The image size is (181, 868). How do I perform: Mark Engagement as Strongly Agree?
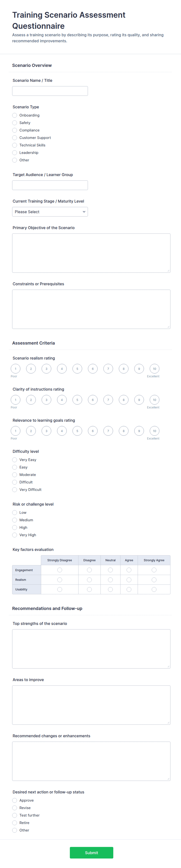tap(154, 570)
